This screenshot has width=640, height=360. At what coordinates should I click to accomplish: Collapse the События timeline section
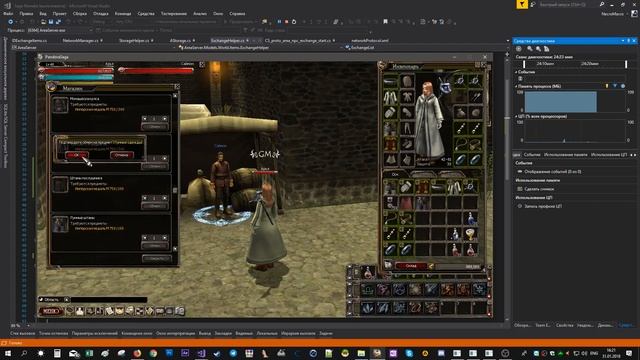[x=516, y=72]
